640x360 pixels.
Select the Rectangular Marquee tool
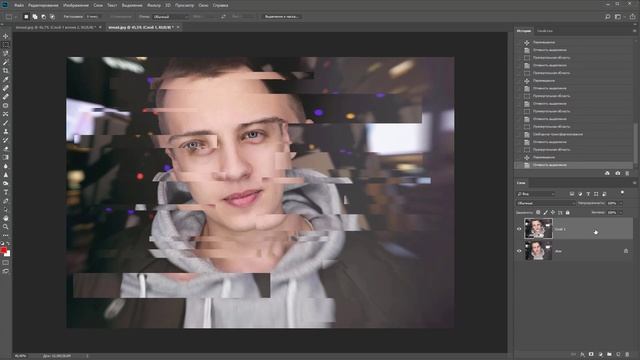[x=6, y=45]
